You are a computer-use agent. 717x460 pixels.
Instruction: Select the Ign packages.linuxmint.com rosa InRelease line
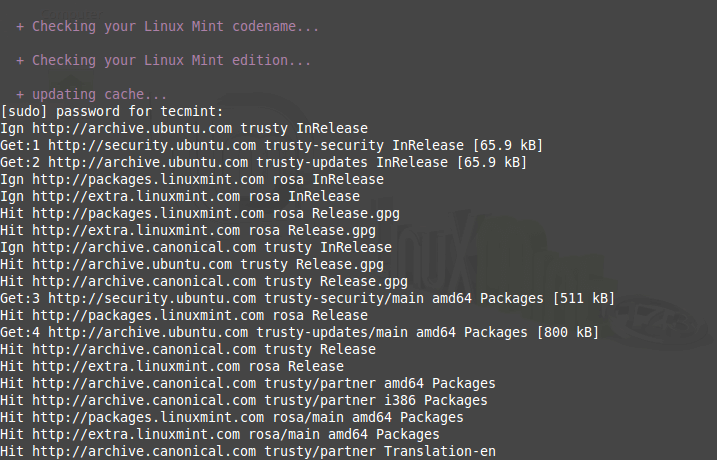pyautogui.click(x=192, y=179)
